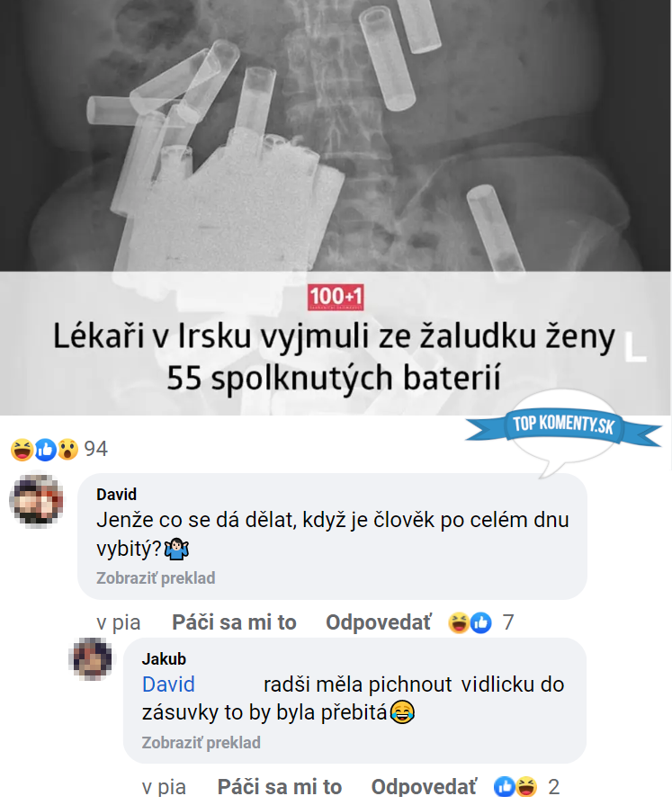Click Zobraziť preklad under David's comment

click(x=156, y=578)
